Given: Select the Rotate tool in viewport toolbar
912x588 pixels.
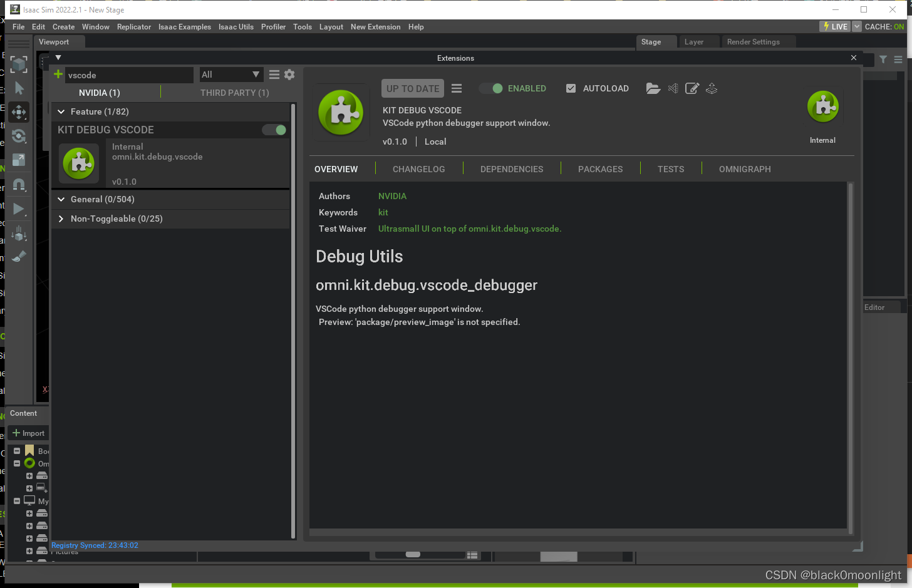Looking at the screenshot, I should click(x=19, y=136).
